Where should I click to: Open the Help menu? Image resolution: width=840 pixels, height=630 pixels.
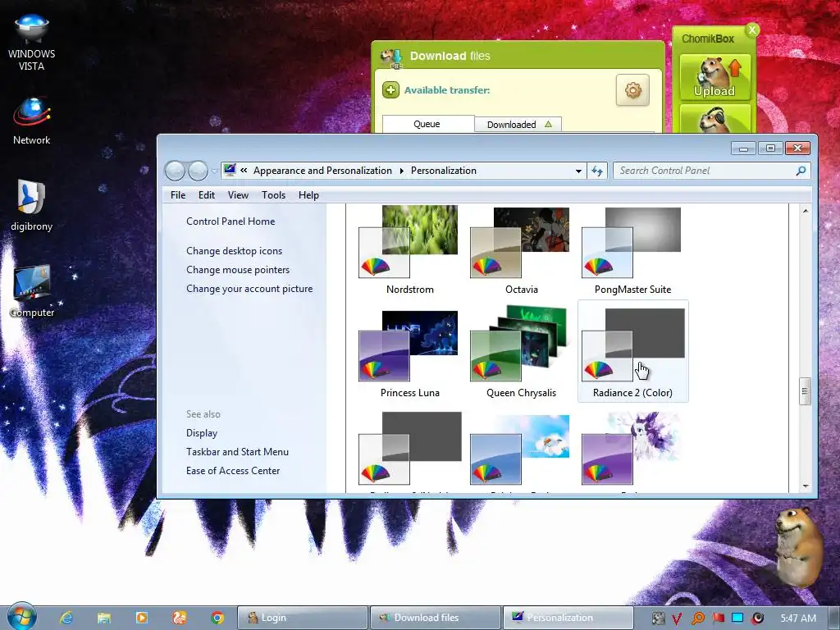click(x=308, y=195)
